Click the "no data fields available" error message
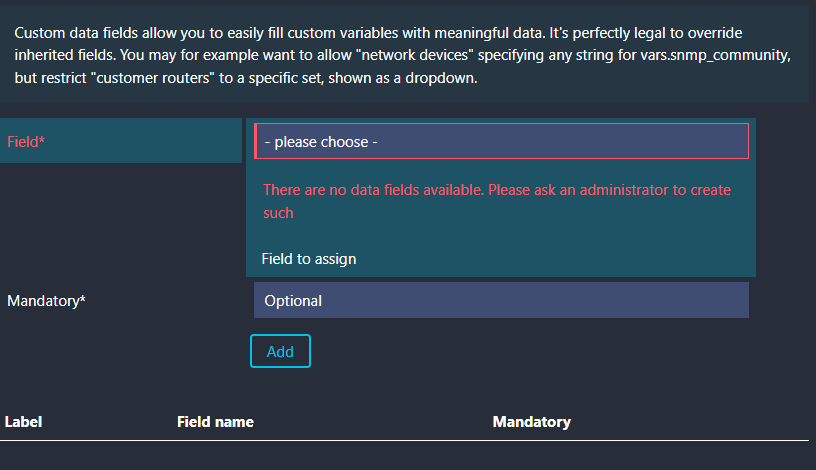The width and height of the screenshot is (816, 470). point(496,190)
